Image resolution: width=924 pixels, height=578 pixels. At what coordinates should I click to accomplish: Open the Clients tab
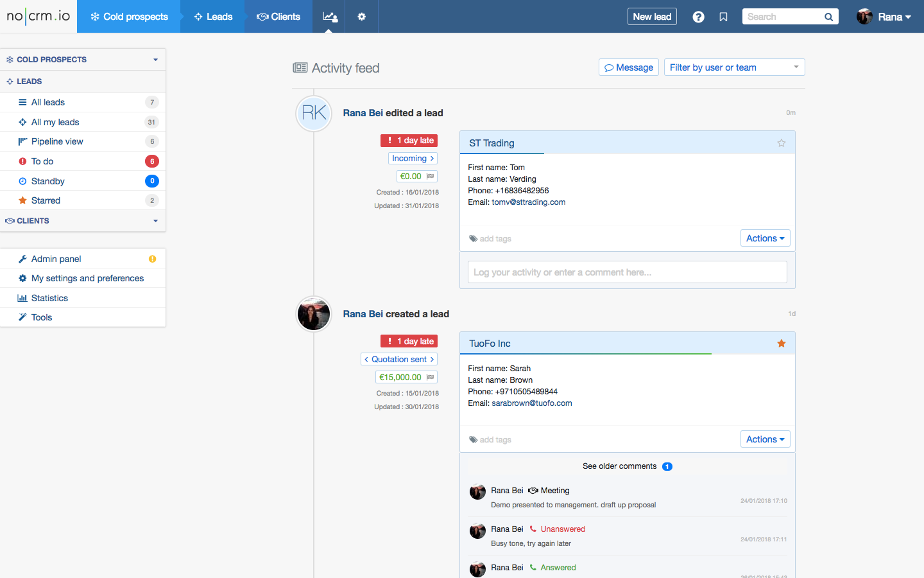pyautogui.click(x=278, y=17)
